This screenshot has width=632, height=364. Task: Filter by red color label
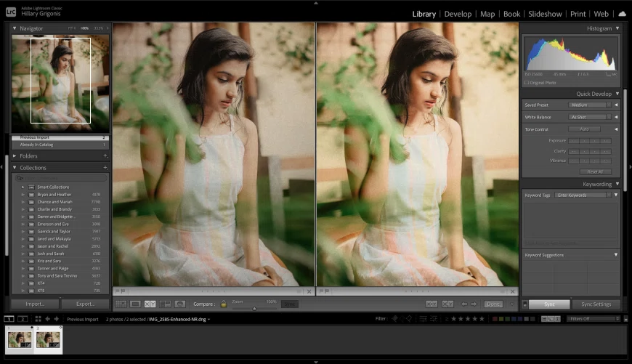[495, 319]
